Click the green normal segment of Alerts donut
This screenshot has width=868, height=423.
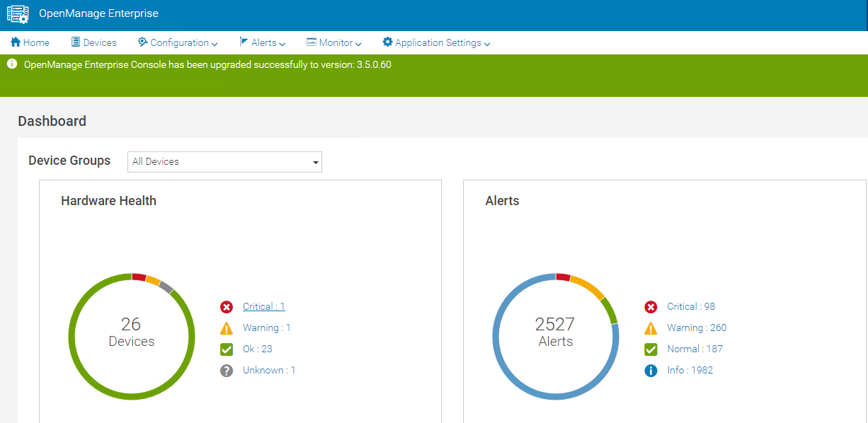pos(610,311)
